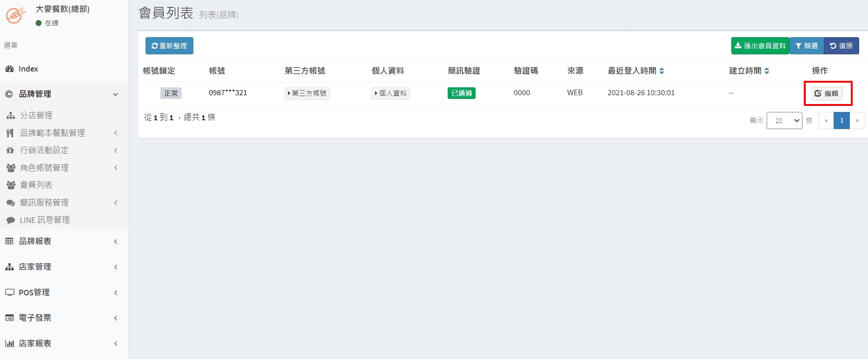Sort by 最近登入時間 column

636,71
